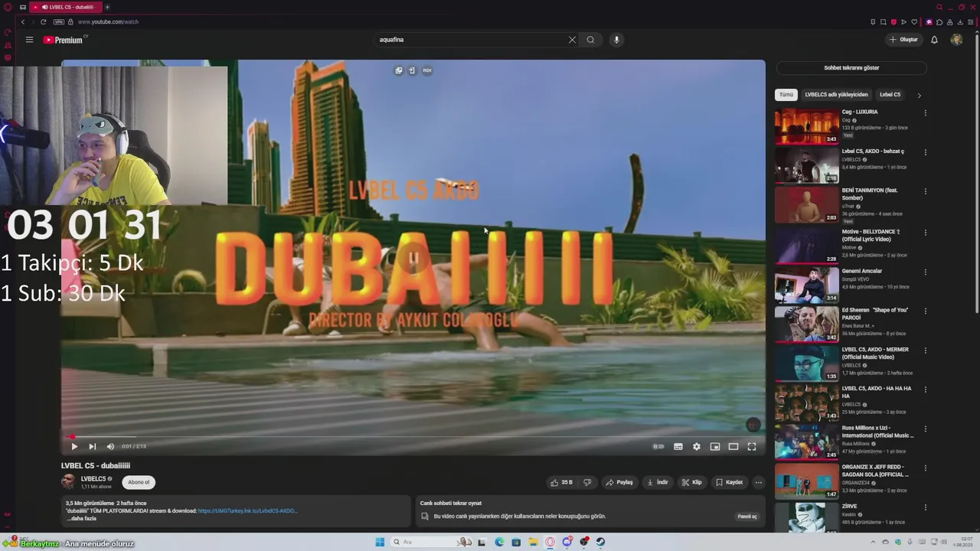980x551 pixels.
Task: Clear the search box with the X
Action: [x=572, y=40]
